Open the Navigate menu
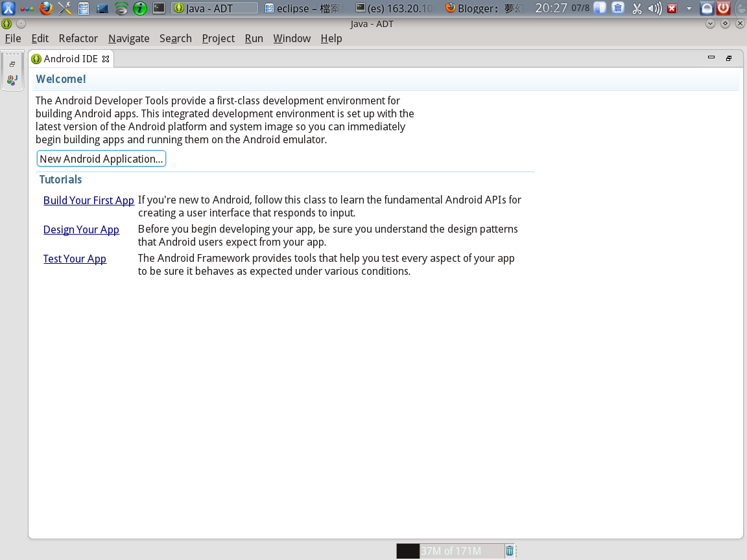Viewport: 747px width, 560px height. [x=128, y=39]
